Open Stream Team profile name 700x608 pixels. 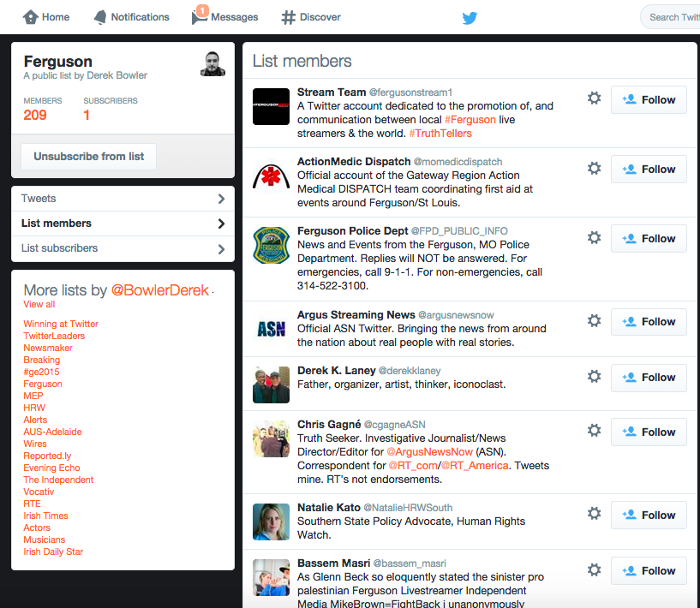(332, 92)
